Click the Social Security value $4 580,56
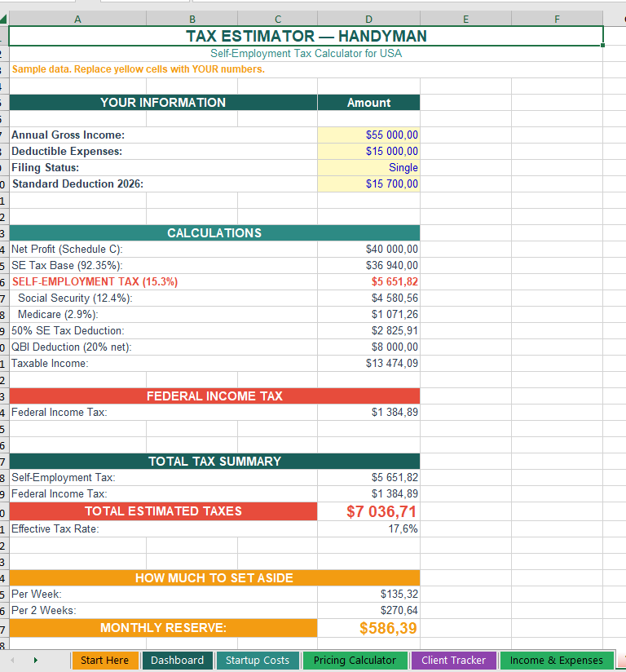The height and width of the screenshot is (672, 626). (x=369, y=298)
